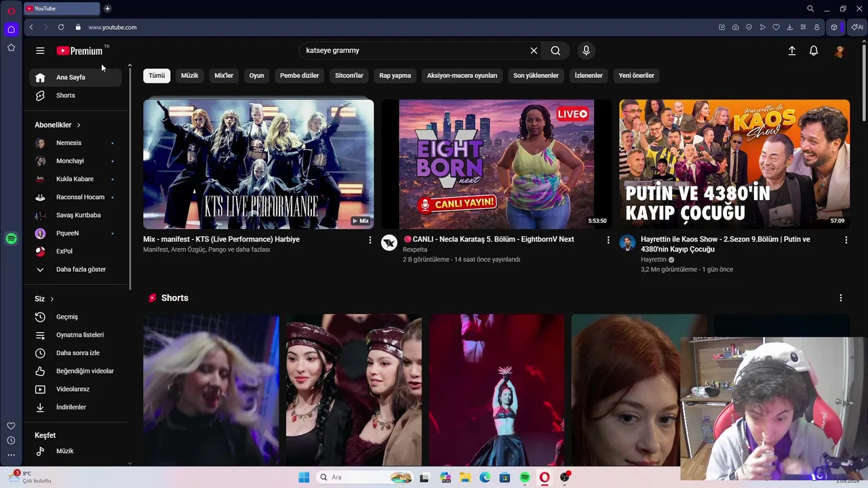Viewport: 868px width, 488px height.
Task: Clear the search box with the X icon
Action: coord(534,51)
